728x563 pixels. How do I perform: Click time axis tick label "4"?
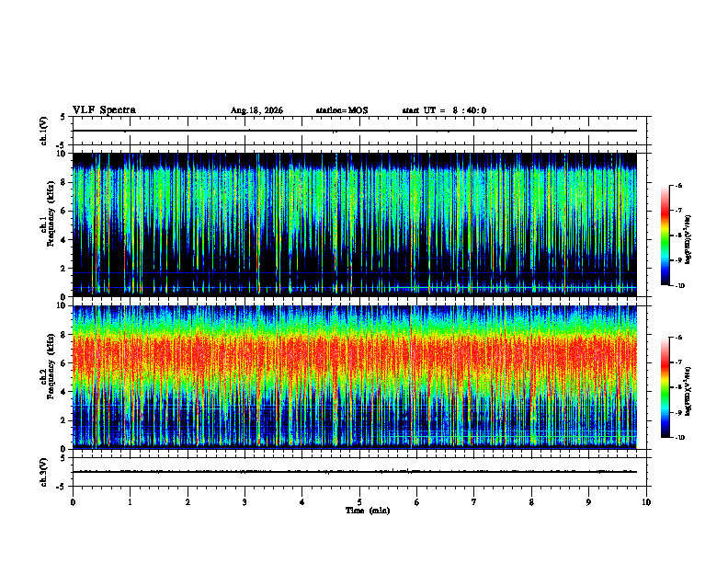[302, 502]
